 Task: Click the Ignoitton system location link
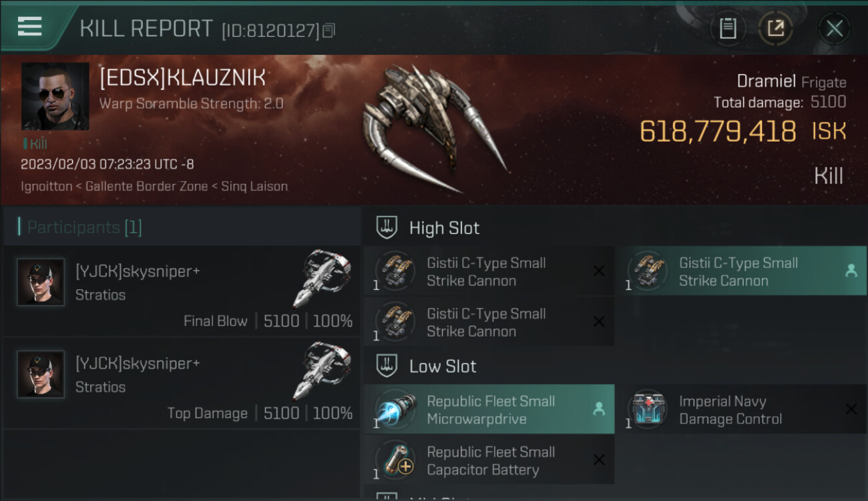pyautogui.click(x=46, y=186)
